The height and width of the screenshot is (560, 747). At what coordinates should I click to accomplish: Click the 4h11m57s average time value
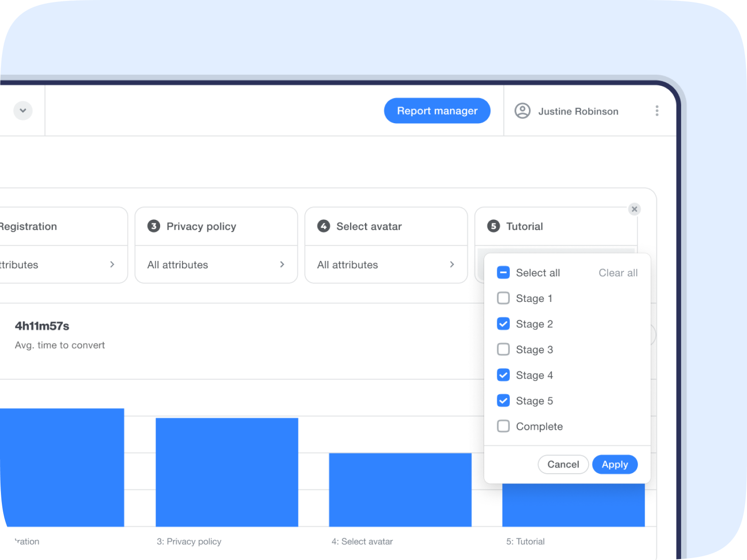42,326
